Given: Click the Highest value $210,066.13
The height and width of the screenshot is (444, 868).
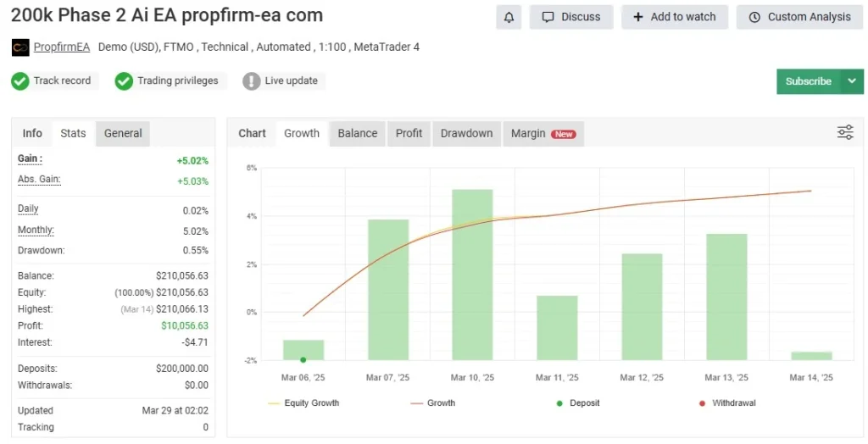Looking at the screenshot, I should [182, 309].
